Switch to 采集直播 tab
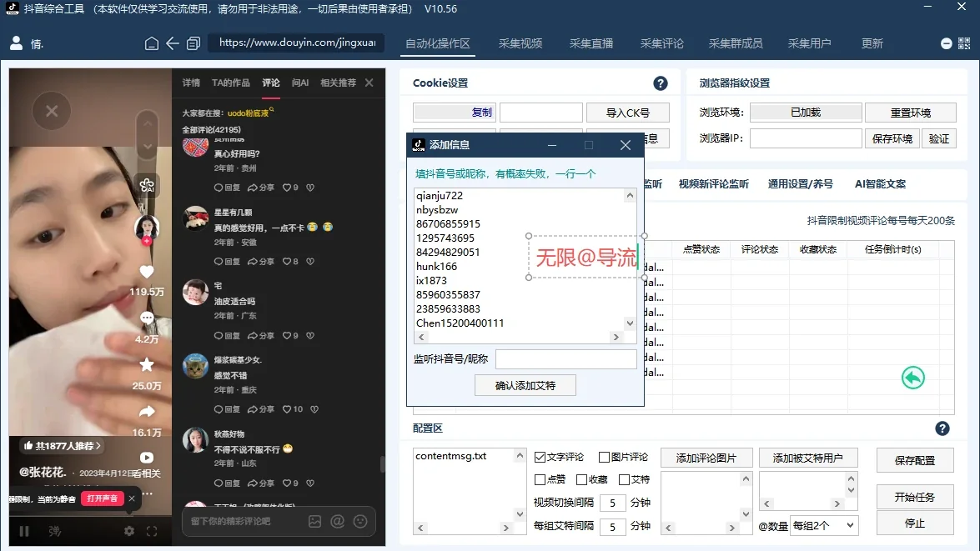Screen dimensions: 980x551 coord(591,43)
